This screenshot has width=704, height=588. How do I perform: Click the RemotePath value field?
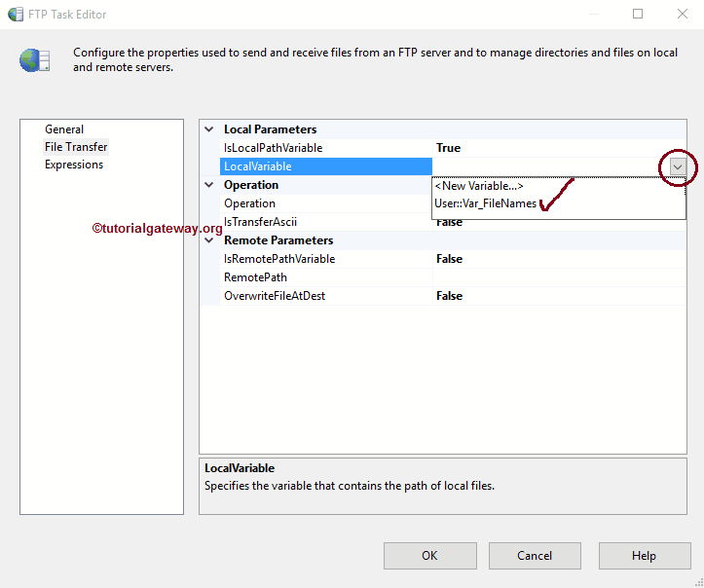click(559, 277)
